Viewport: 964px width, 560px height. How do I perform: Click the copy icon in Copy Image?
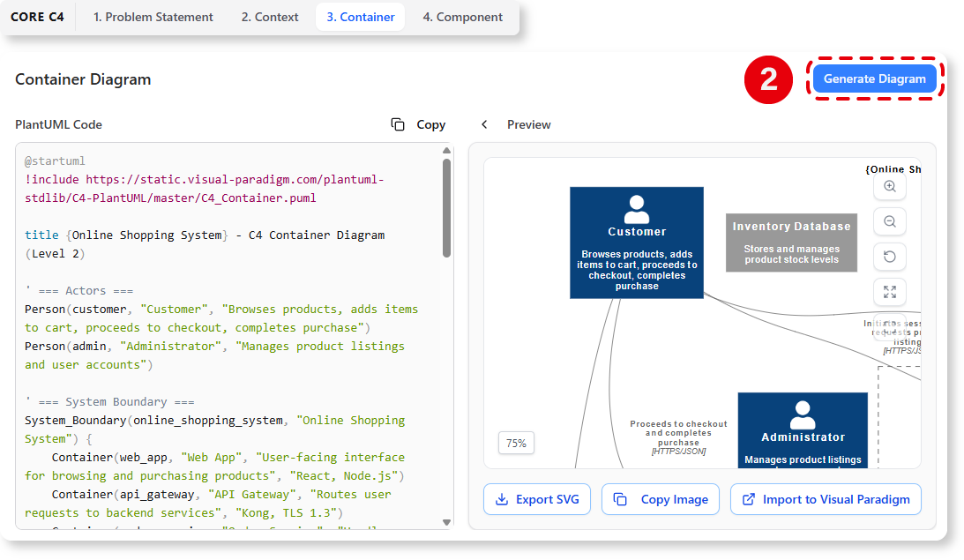click(620, 499)
